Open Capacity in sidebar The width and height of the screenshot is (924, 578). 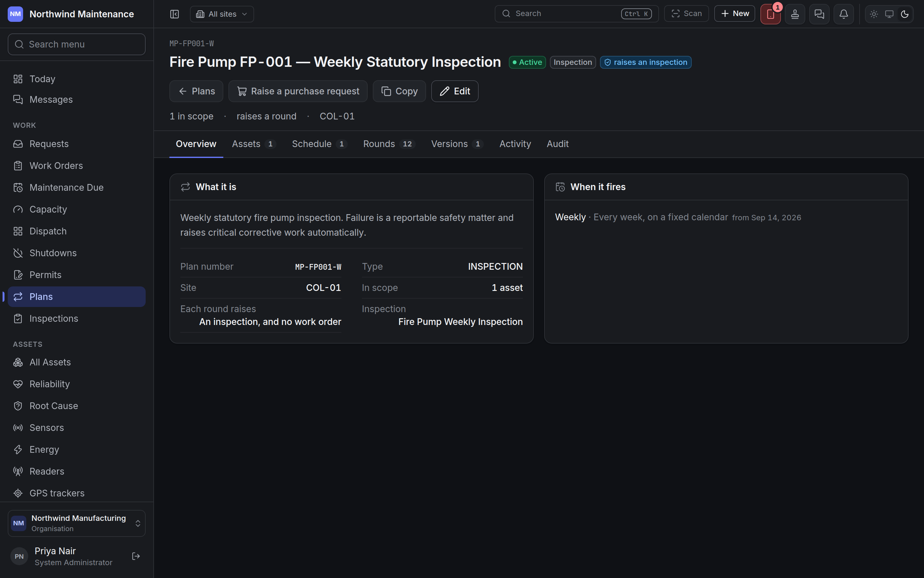pyautogui.click(x=76, y=209)
